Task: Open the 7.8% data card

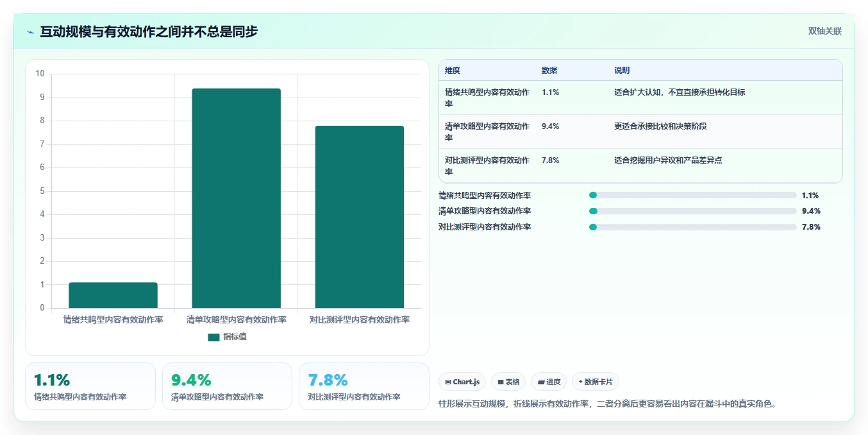Action: tap(364, 386)
